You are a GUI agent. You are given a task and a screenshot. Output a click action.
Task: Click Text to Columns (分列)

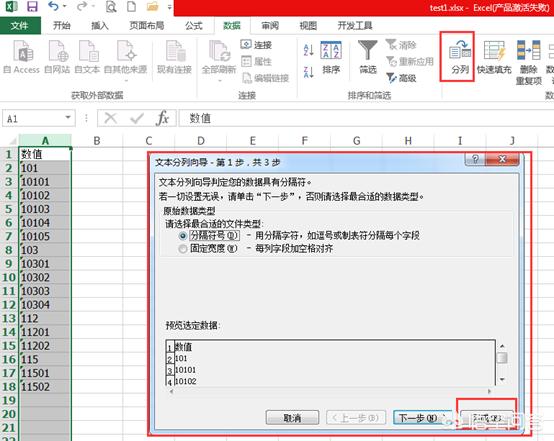coord(460,57)
